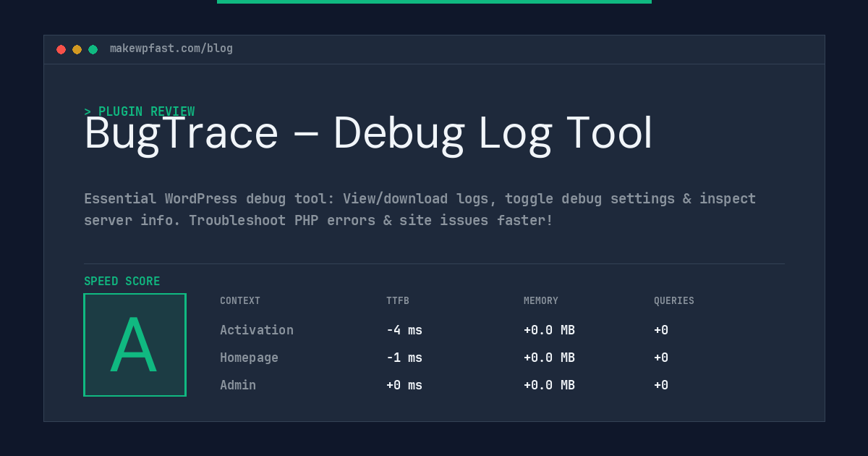Click the yellow minimize dot

[77, 49]
